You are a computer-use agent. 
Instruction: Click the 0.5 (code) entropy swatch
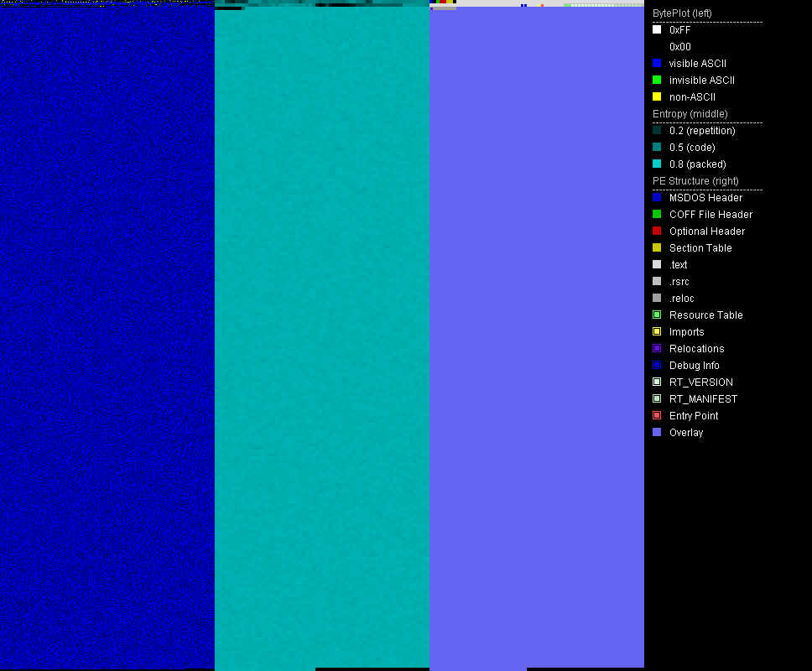[657, 147]
